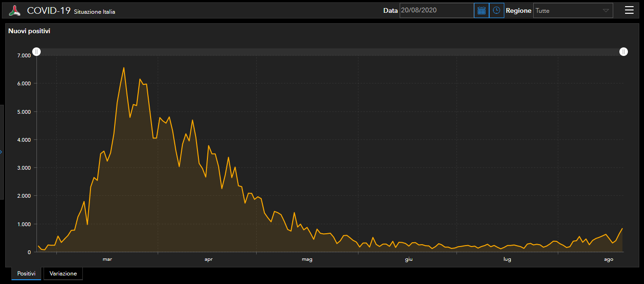Click the 'giu' month axis label

(x=409, y=259)
